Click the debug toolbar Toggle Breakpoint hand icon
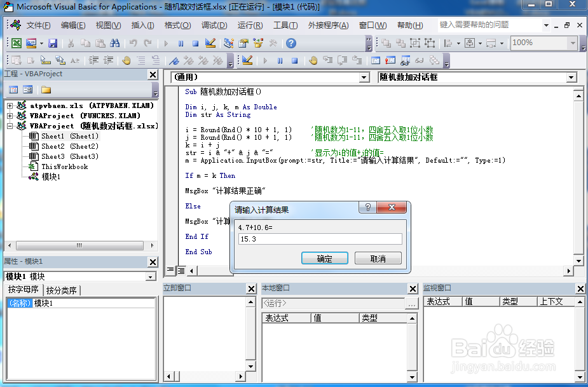 (x=313, y=60)
